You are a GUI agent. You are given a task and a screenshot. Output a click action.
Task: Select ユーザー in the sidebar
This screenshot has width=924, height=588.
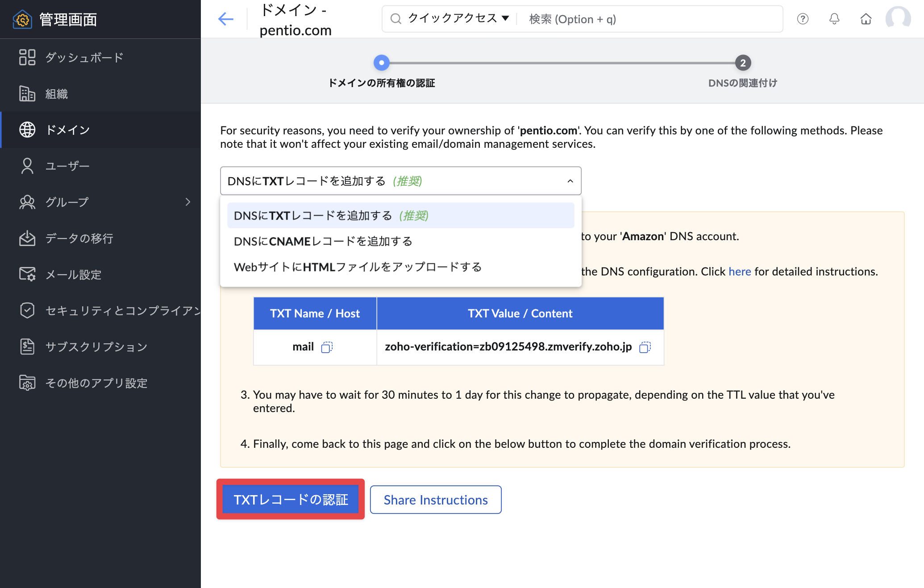coord(67,166)
